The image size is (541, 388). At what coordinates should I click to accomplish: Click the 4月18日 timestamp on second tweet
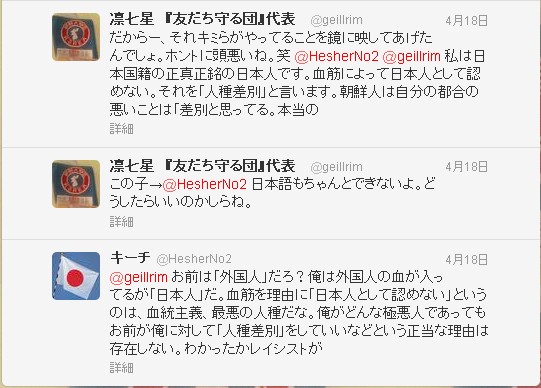click(x=466, y=167)
